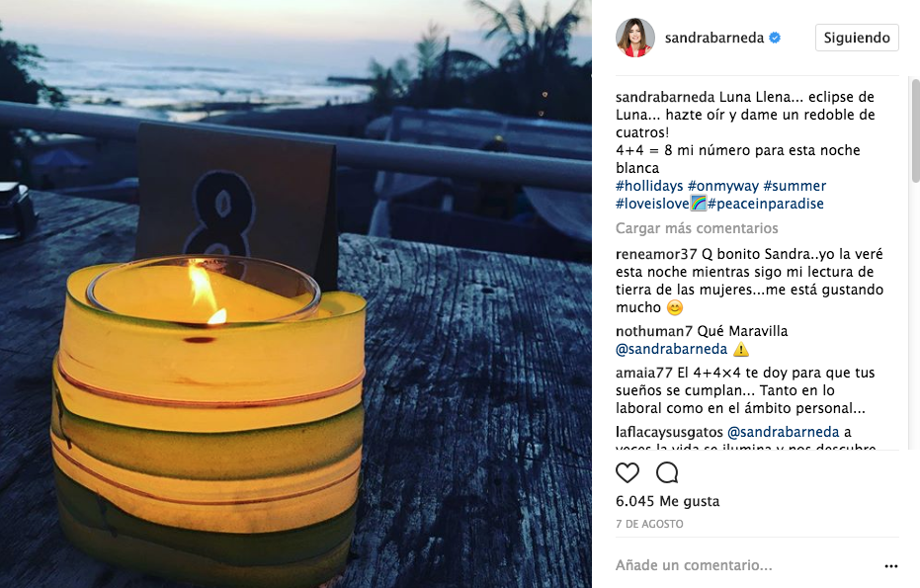Screen dimensions: 920x588
Task: Open amaia77 commenter profile
Action: click(x=644, y=373)
